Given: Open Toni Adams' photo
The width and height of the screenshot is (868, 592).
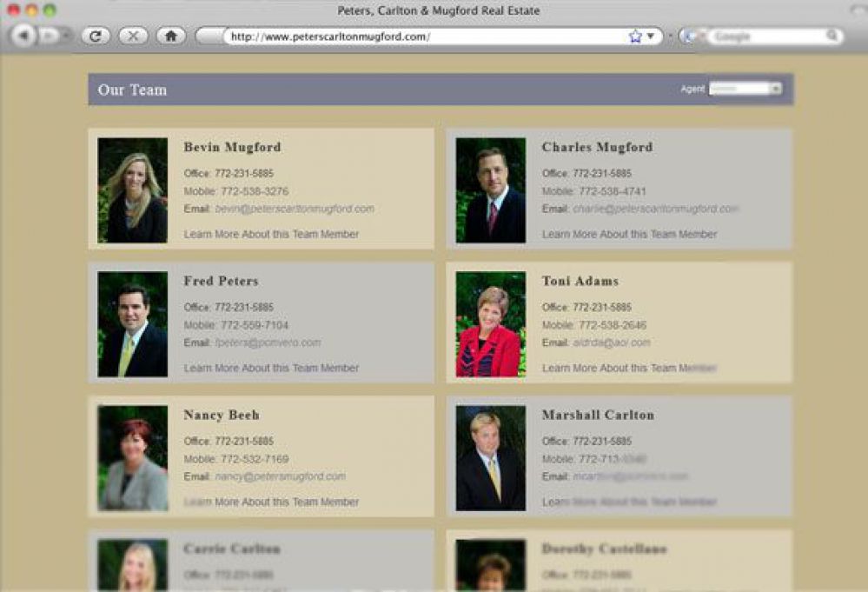Looking at the screenshot, I should point(490,324).
